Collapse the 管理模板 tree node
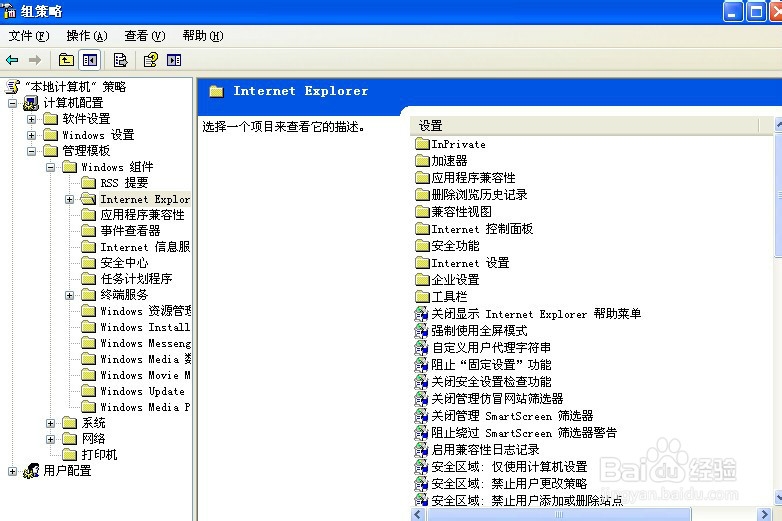Image resolution: width=782 pixels, height=521 pixels. click(x=31, y=151)
